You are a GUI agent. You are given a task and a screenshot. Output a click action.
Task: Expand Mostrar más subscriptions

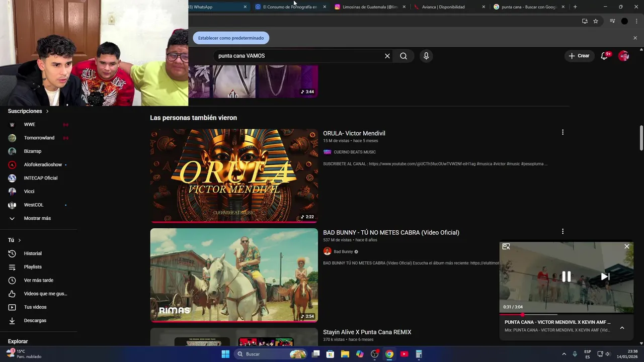(38, 218)
